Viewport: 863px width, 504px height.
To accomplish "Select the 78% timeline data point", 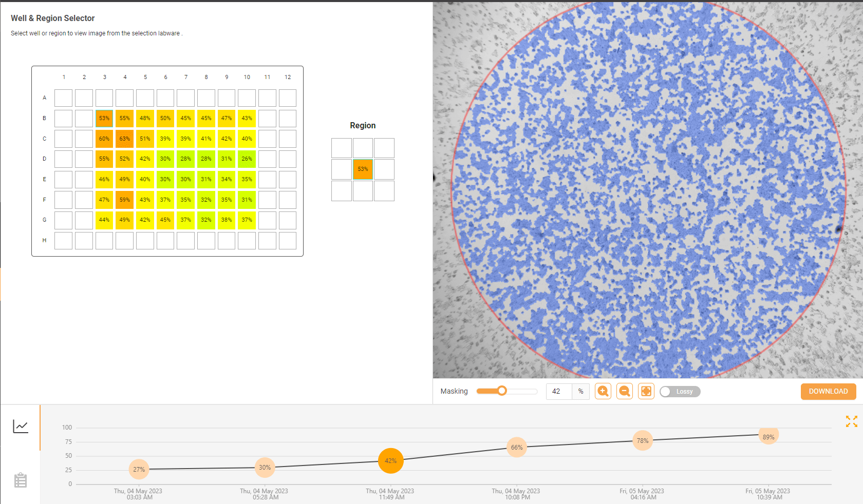I will click(x=643, y=441).
